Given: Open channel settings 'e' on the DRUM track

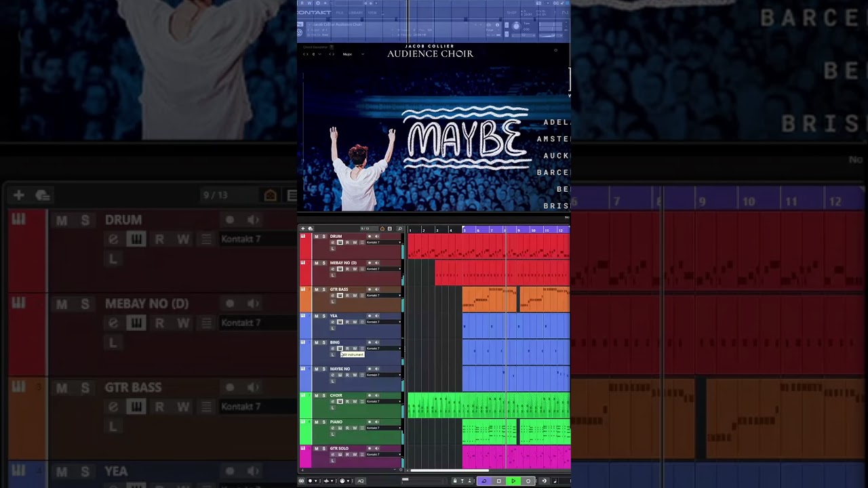Looking at the screenshot, I should 333,243.
